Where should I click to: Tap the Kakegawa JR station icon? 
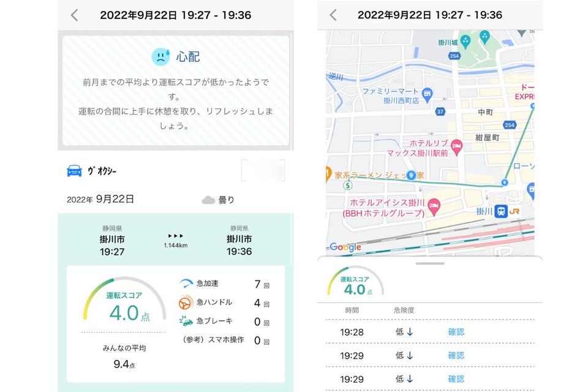pyautogui.click(x=501, y=211)
